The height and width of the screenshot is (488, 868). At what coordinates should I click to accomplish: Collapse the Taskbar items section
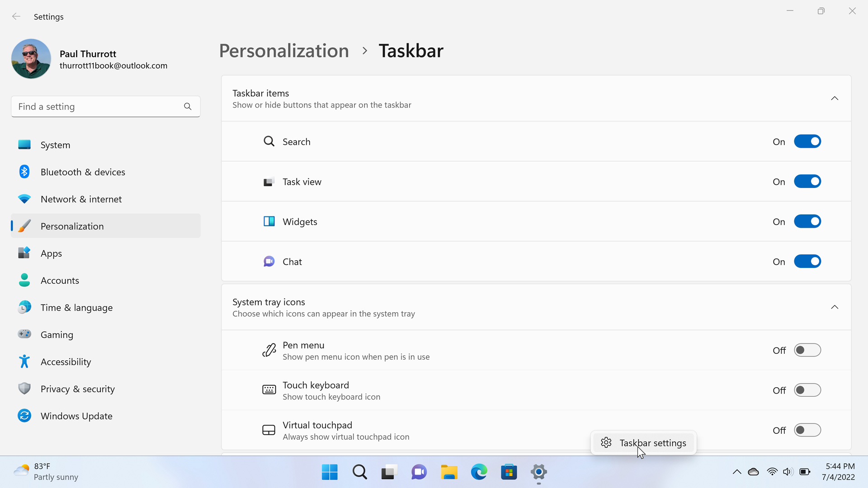click(835, 99)
